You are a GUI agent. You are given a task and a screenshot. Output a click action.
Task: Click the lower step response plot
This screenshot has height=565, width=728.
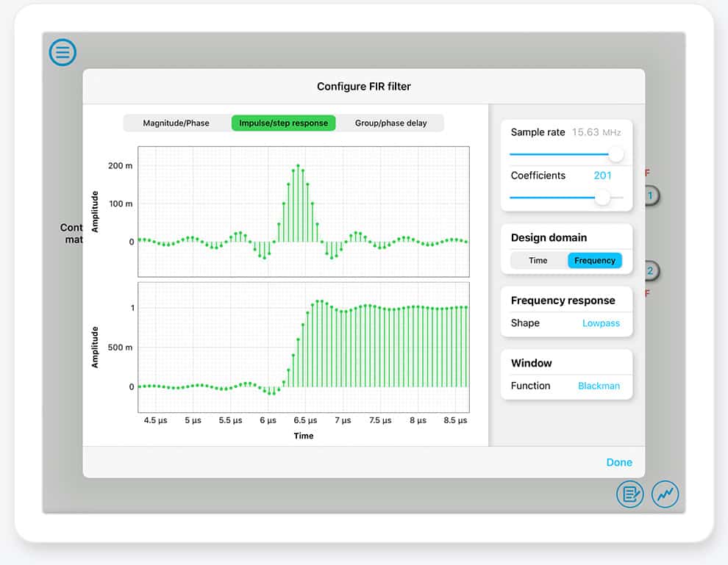(303, 347)
